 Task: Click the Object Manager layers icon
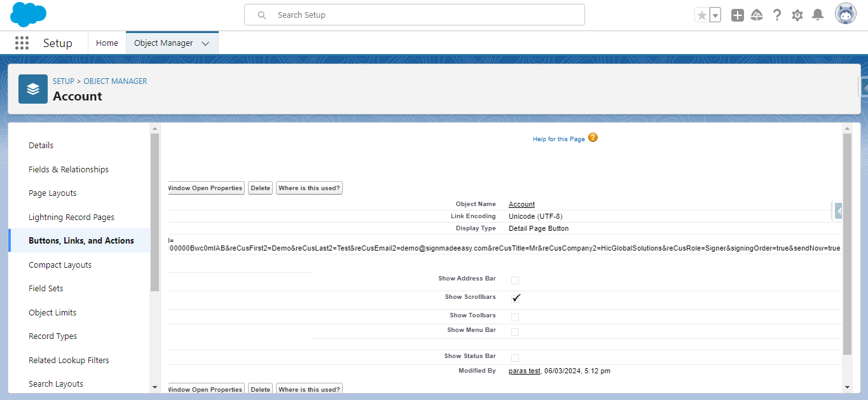click(33, 89)
